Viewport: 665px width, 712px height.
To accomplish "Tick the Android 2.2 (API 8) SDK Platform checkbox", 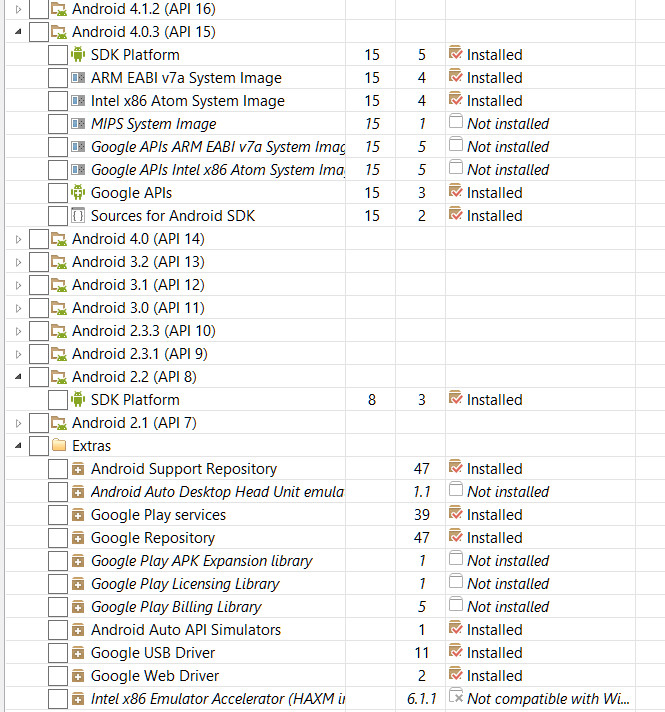I will 58,400.
